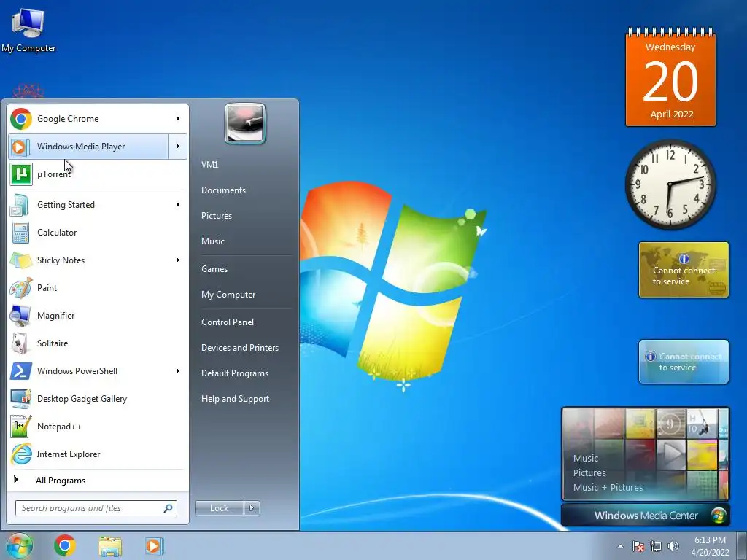Open Games from Start menu
Screen dimensions: 747x560
coord(214,268)
